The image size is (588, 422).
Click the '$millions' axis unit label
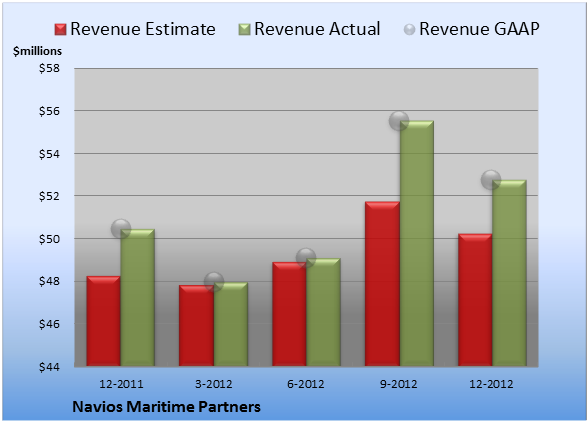[38, 51]
